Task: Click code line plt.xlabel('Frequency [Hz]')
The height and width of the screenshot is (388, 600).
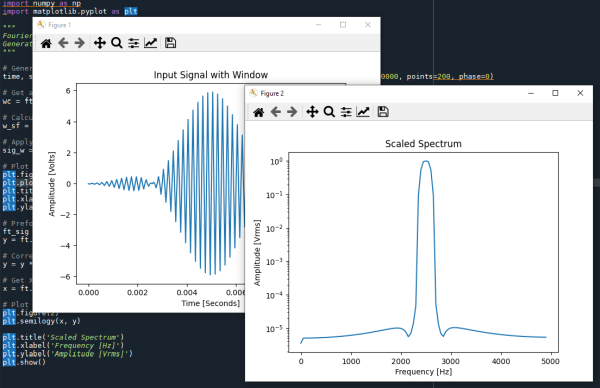Action: 63,346
